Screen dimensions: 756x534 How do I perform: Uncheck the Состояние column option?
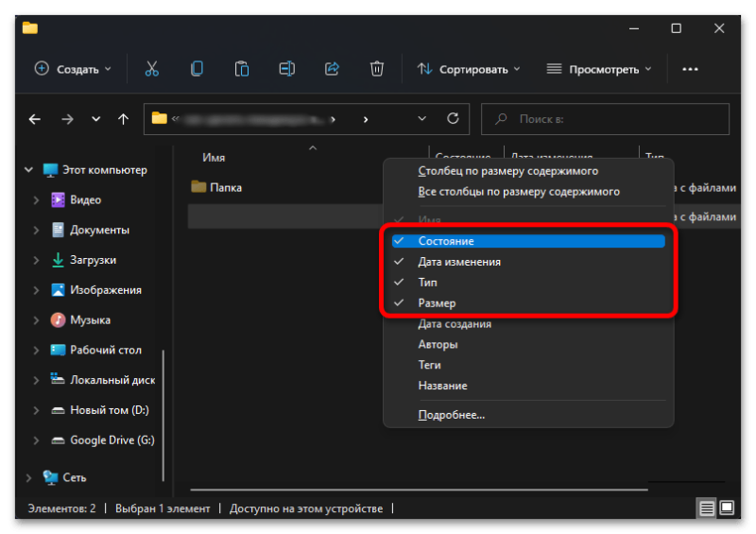(446, 241)
